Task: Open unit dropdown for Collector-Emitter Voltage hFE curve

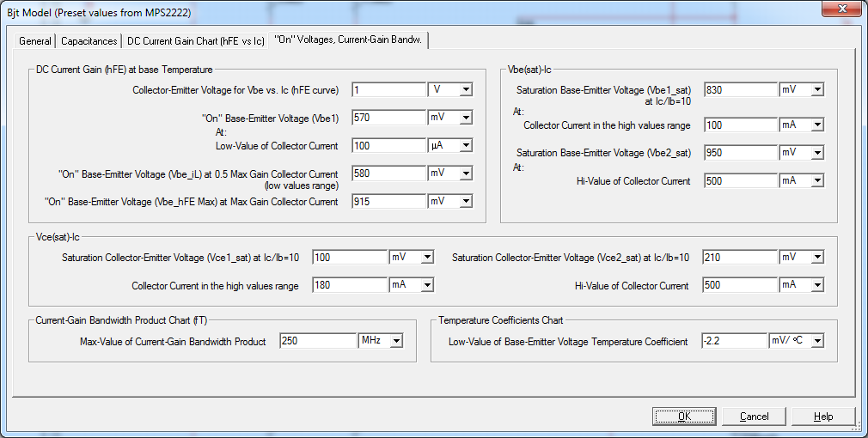Action: pos(466,89)
